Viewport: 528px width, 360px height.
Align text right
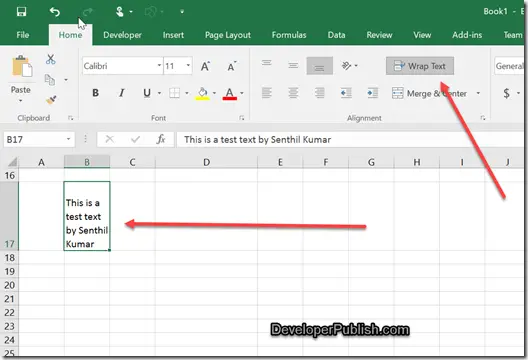pos(320,93)
